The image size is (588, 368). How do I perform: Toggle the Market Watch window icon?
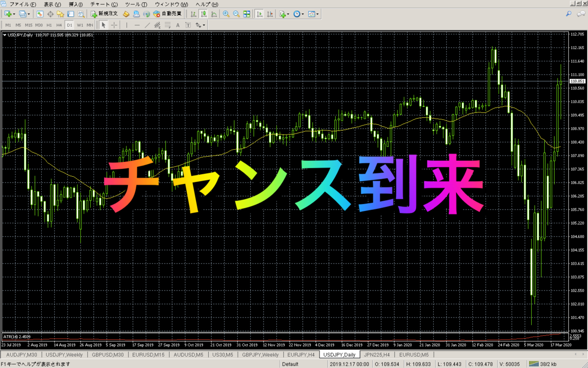pyautogui.click(x=40, y=14)
